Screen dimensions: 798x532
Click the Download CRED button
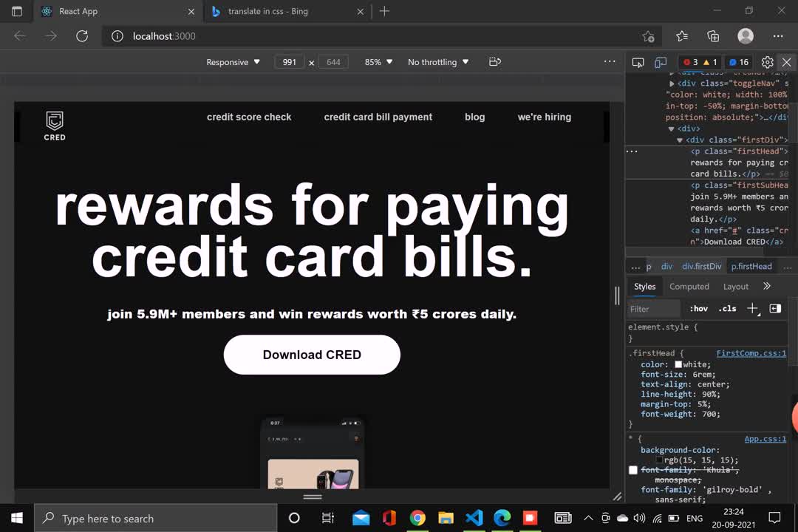tap(312, 355)
